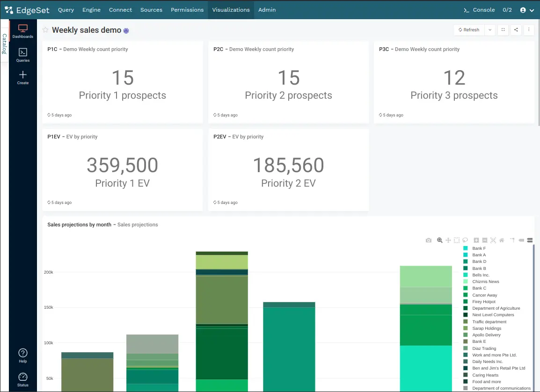
Task: Open the user account dropdown
Action: pyautogui.click(x=527, y=10)
